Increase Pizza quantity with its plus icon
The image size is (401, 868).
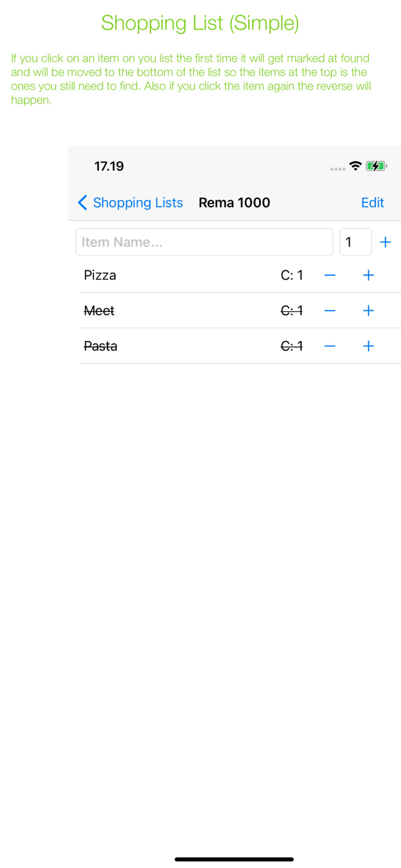[x=368, y=275]
